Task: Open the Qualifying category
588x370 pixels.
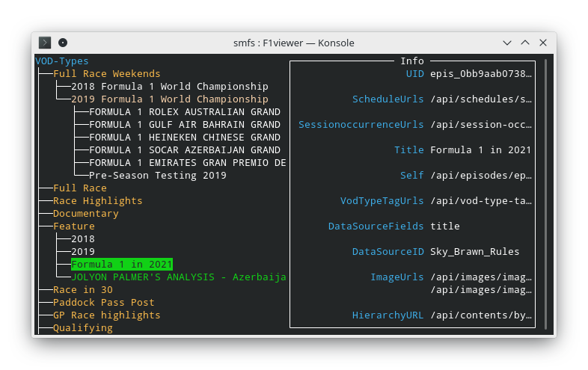Action: click(83, 328)
